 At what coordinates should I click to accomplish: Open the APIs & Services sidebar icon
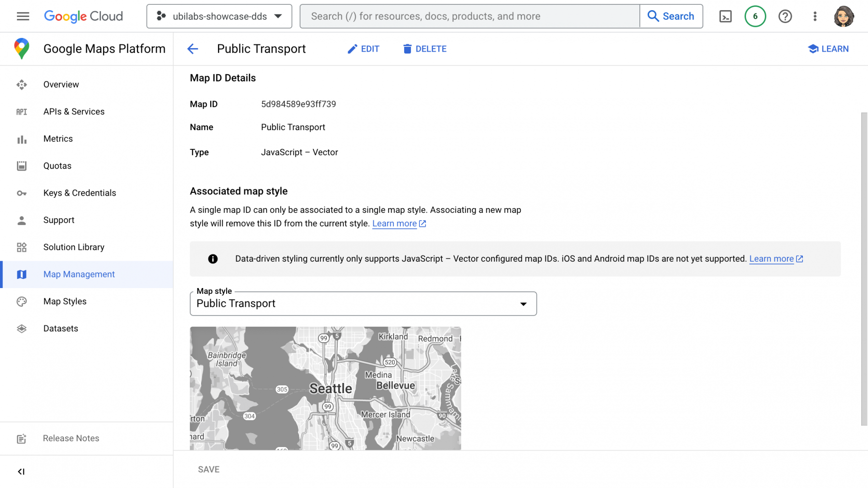(22, 111)
